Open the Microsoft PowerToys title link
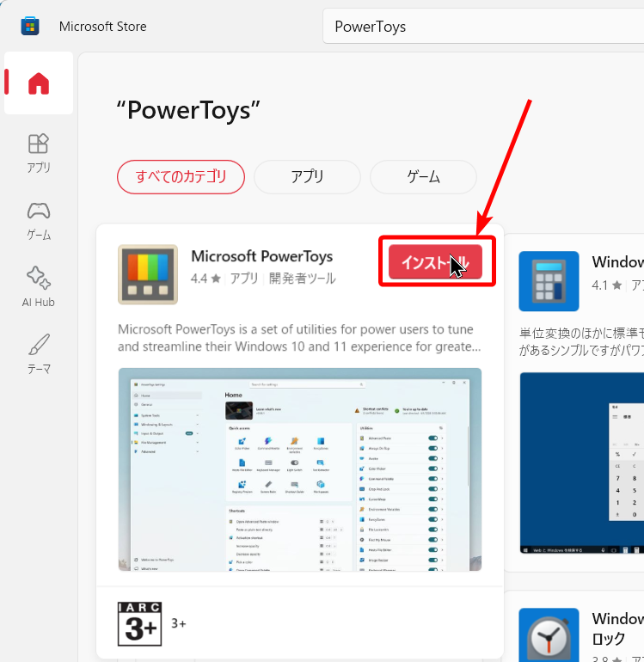This screenshot has width=644, height=662. tap(261, 256)
